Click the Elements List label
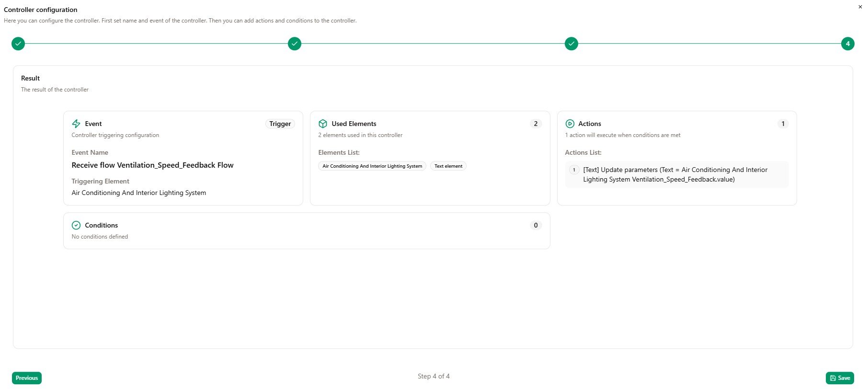Viewport: 868px width, 389px height. click(x=339, y=152)
